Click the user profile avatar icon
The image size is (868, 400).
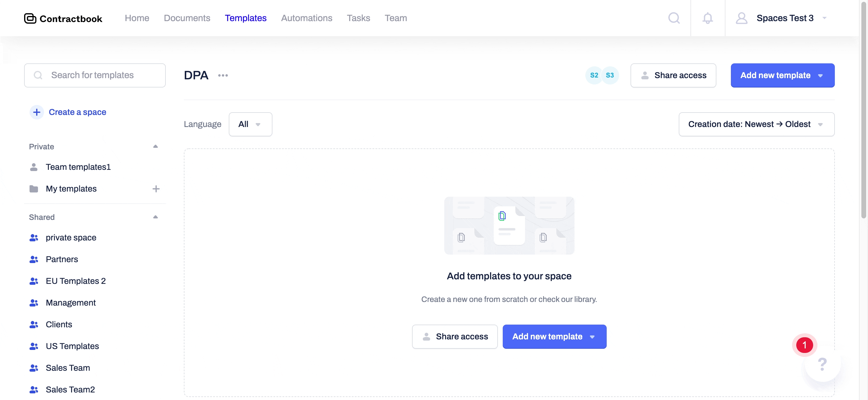741,18
